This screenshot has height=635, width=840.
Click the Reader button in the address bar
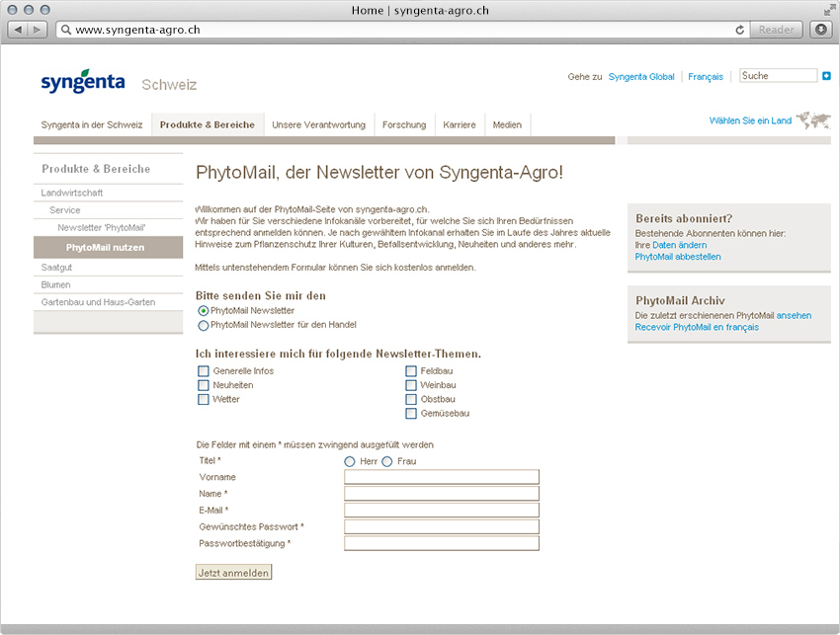pyautogui.click(x=776, y=30)
